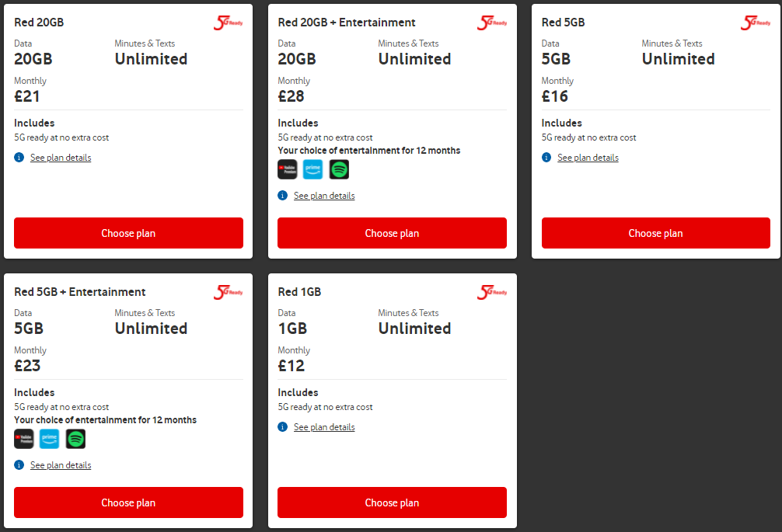
Task: View See plan details for Red 5GB
Action: tap(588, 158)
